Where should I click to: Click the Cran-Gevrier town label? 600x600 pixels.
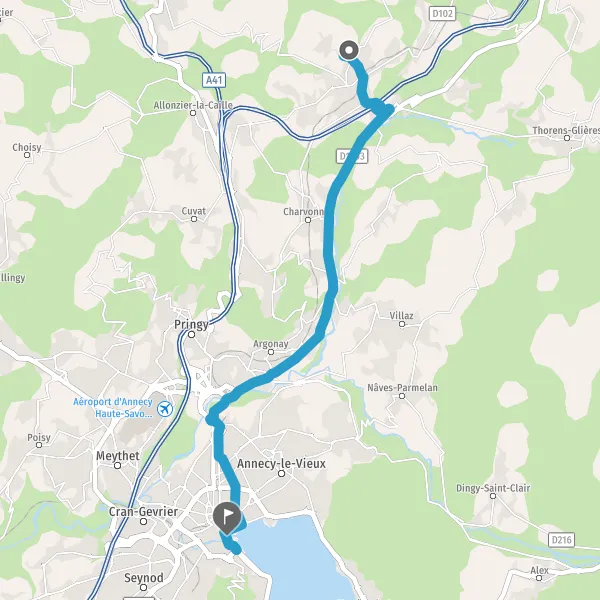click(x=143, y=512)
